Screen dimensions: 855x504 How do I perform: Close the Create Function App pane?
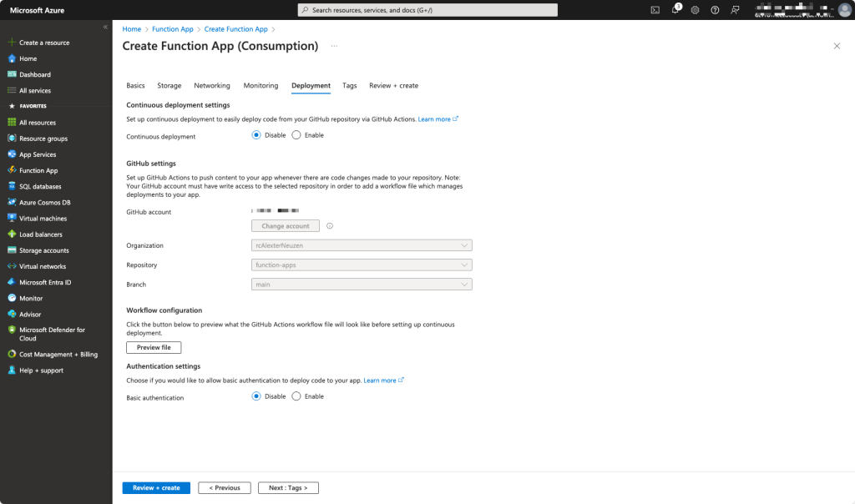point(837,46)
